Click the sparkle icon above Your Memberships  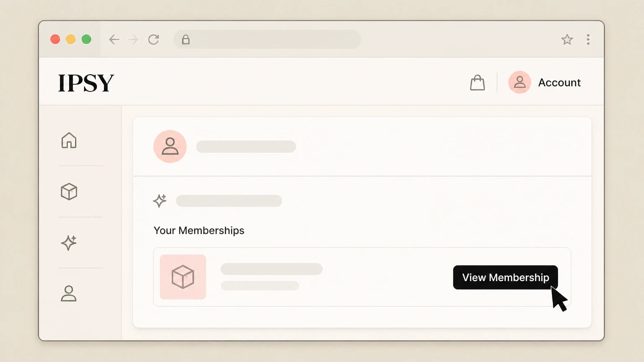160,201
